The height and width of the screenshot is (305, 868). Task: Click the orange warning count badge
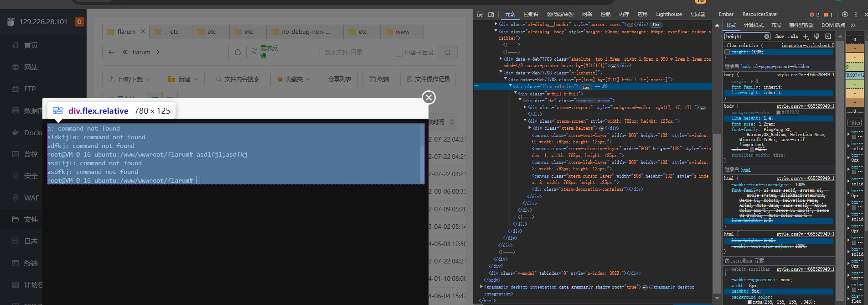pyautogui.click(x=828, y=15)
